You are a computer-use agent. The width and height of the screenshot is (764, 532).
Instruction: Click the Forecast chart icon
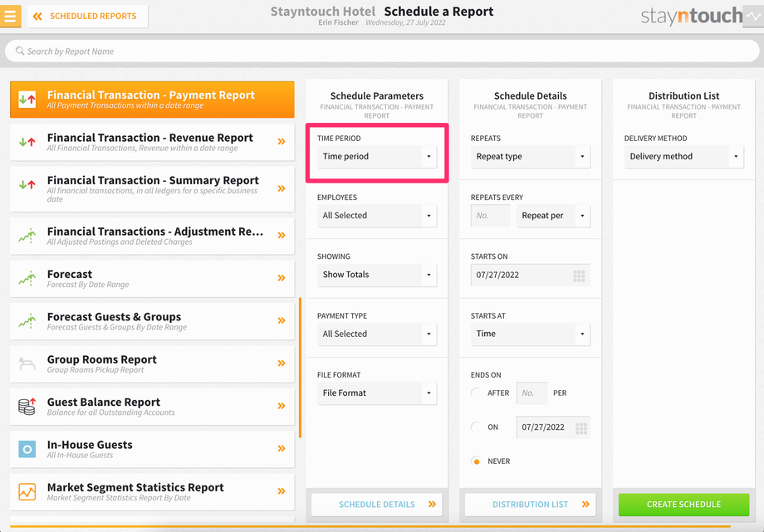(27, 278)
